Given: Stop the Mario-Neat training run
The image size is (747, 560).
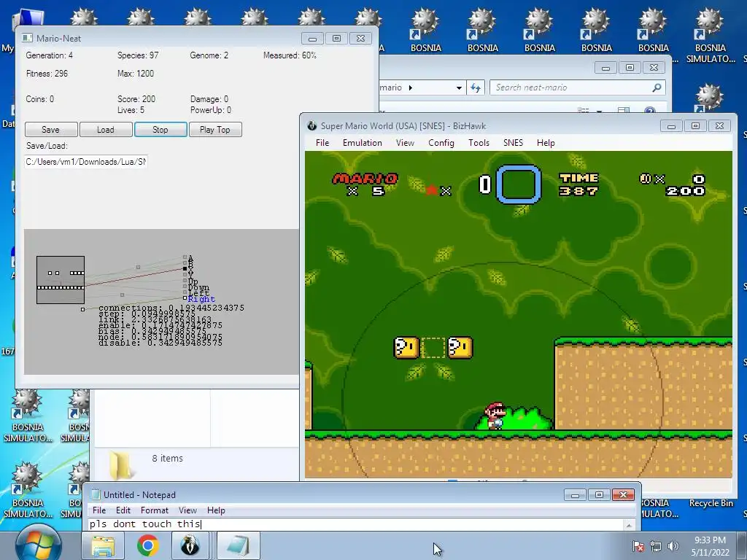Looking at the screenshot, I should click(160, 130).
